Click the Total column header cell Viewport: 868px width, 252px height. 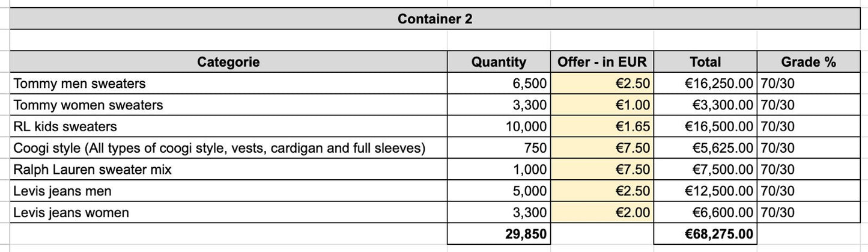(x=705, y=61)
